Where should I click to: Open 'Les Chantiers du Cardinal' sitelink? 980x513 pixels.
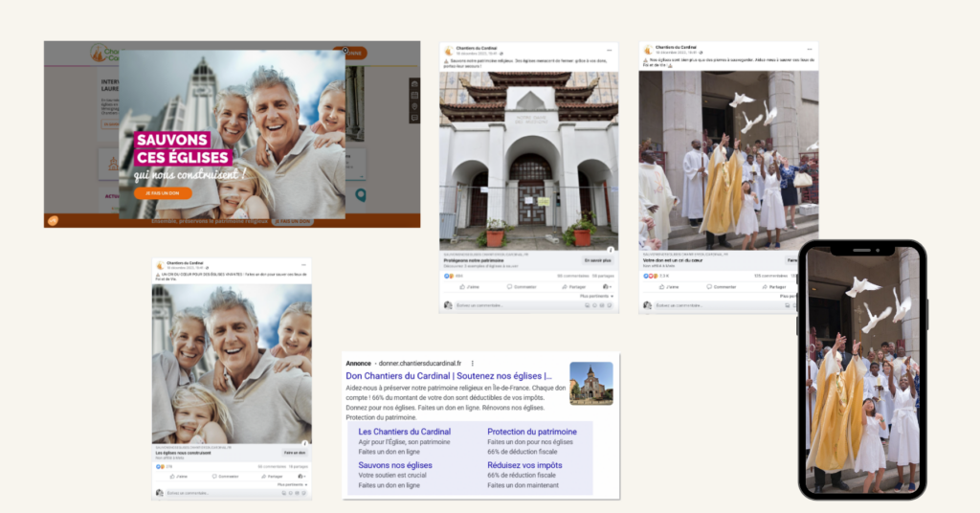tap(404, 432)
